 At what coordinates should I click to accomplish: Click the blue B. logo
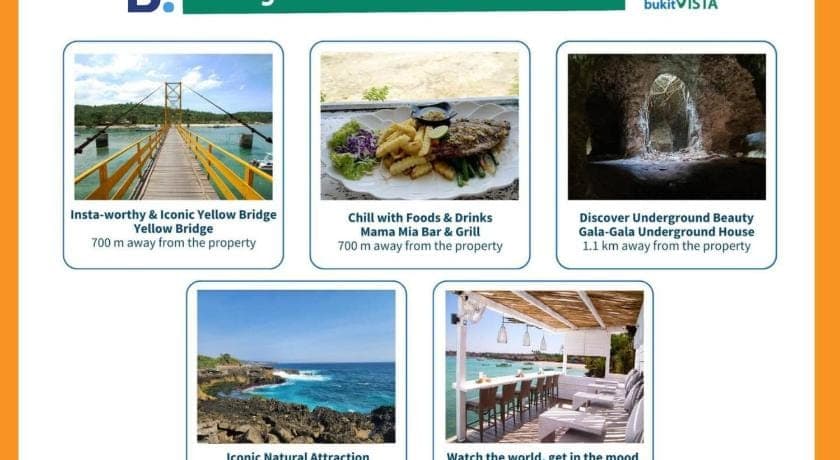point(151,5)
